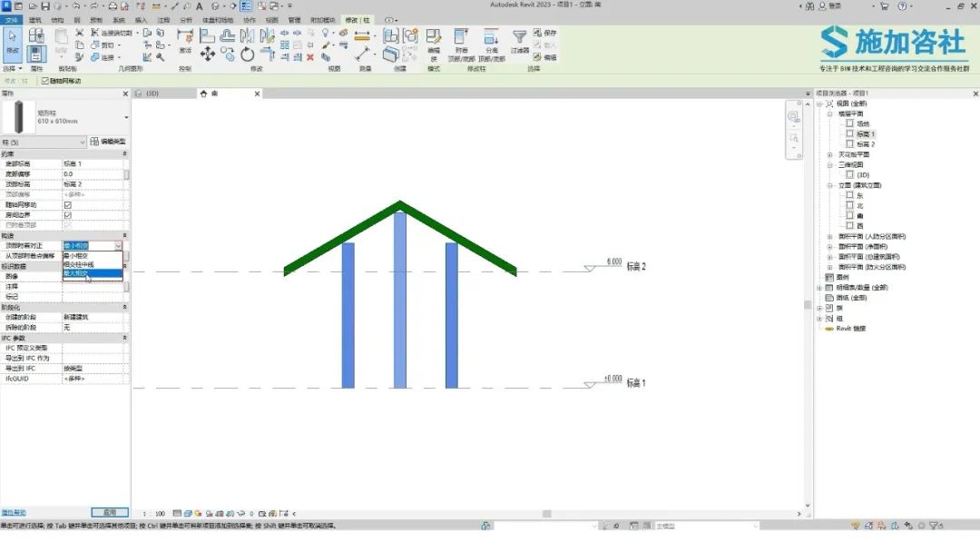980x552 pixels.
Task: Open the Filter funnel tool
Action: tap(519, 37)
